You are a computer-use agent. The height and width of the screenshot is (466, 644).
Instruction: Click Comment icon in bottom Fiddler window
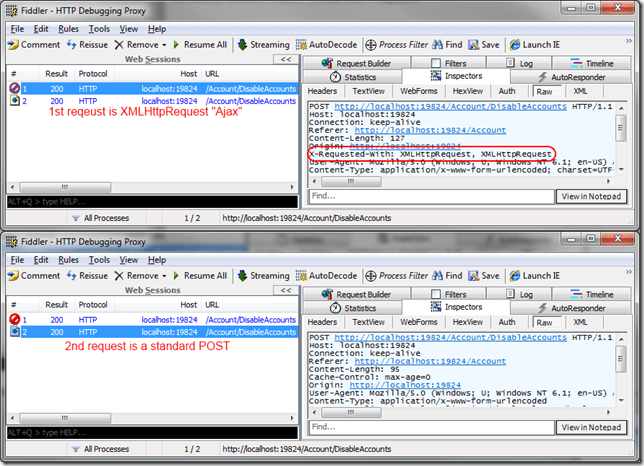[x=13, y=276]
